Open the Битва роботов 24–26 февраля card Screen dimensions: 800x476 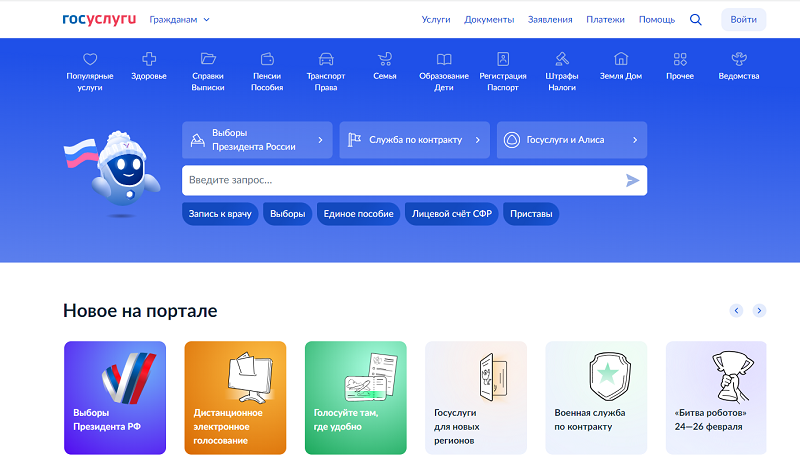[x=716, y=398]
